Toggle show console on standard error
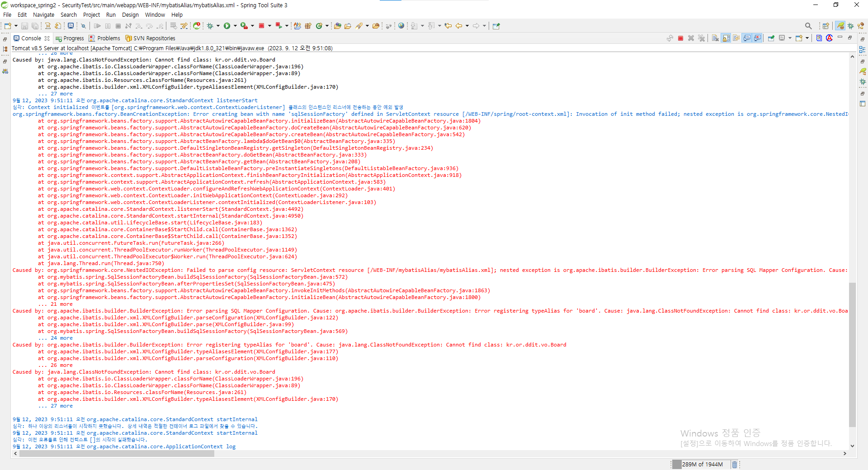Image resolution: width=868 pixels, height=470 pixels. [757, 38]
